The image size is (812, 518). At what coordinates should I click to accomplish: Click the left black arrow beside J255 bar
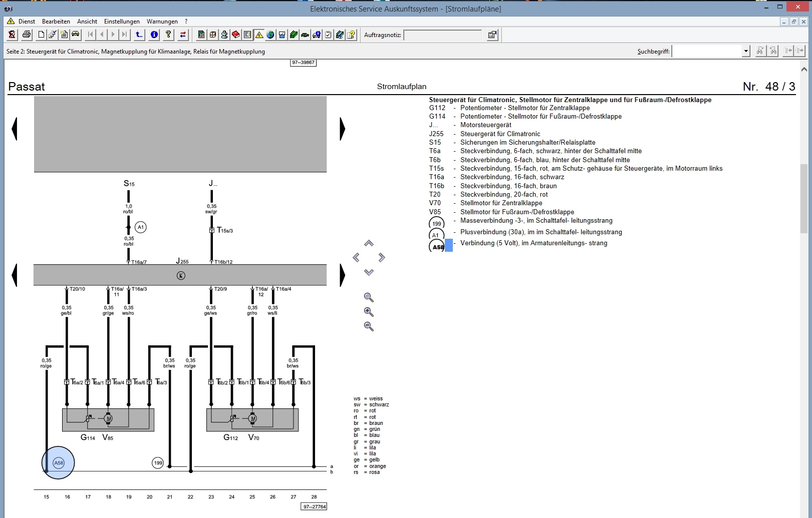pos(15,275)
